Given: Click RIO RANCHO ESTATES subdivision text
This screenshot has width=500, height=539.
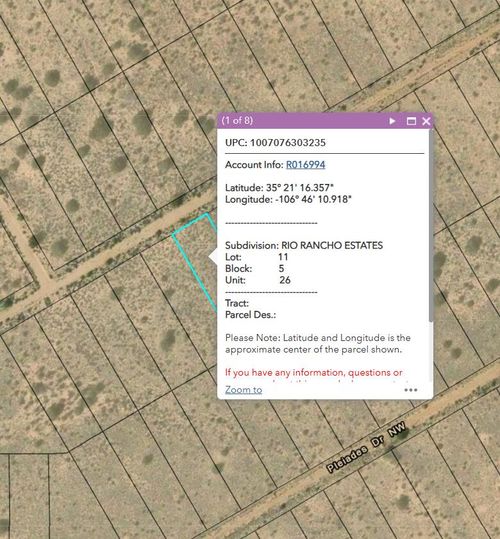Looking at the screenshot, I should pos(332,245).
